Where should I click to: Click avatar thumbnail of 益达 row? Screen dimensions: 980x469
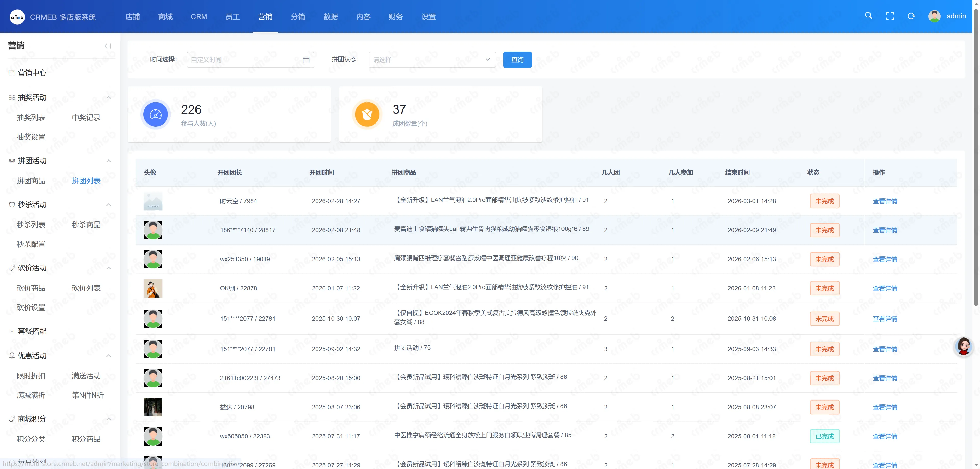153,407
